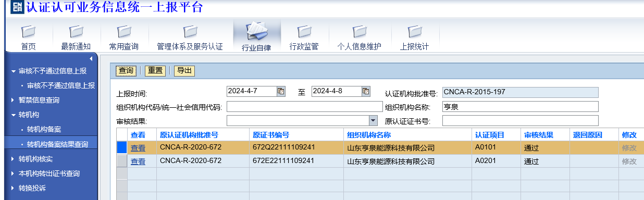Collapse the 审核不予通过信息上报 tree group

click(14, 71)
